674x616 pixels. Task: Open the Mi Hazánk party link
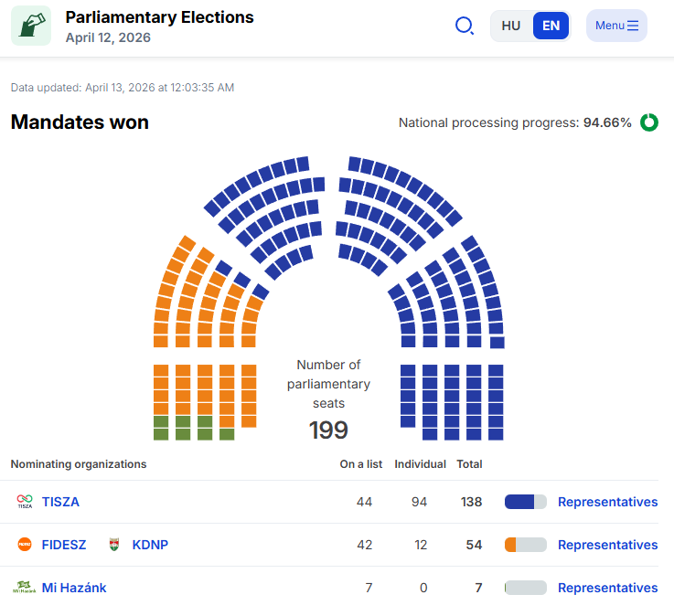click(74, 588)
